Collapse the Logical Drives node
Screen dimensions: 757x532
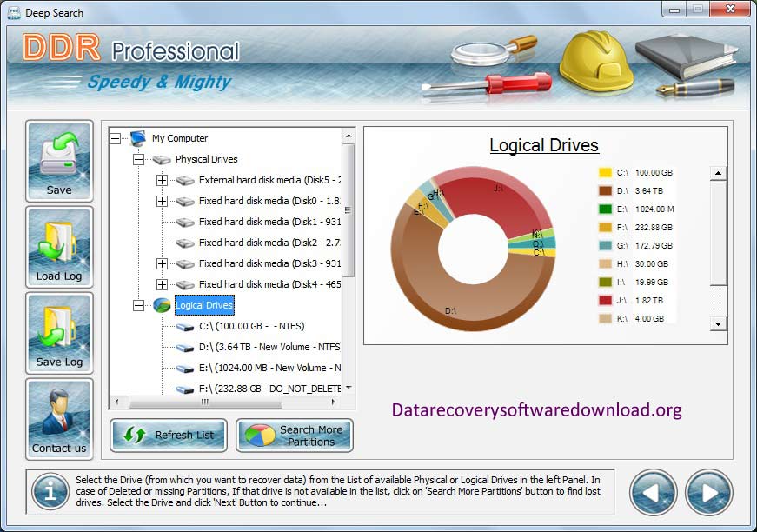(x=138, y=305)
